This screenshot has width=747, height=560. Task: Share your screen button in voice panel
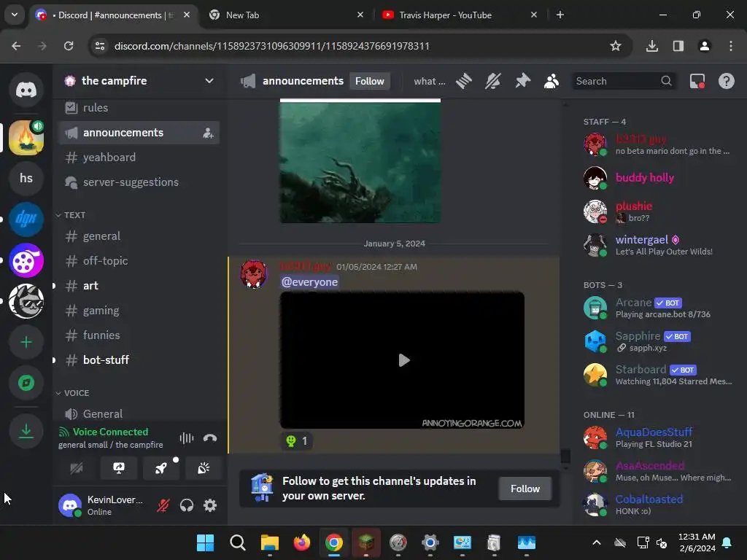point(119,468)
